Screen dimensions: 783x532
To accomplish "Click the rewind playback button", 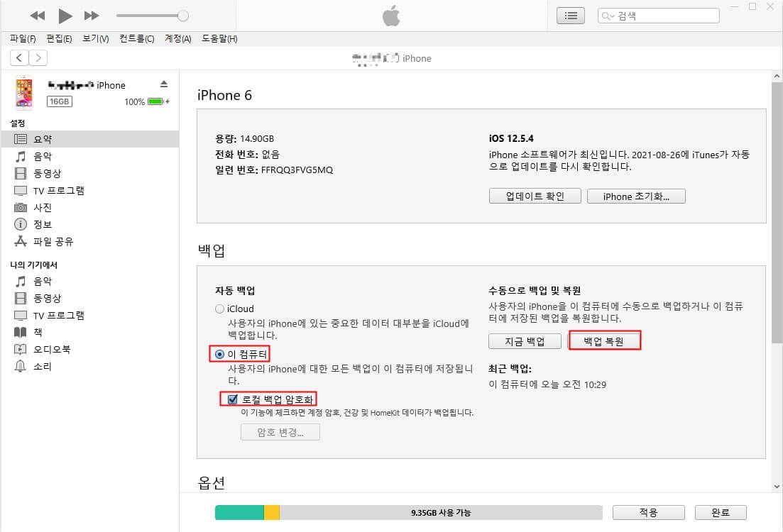I will pyautogui.click(x=38, y=16).
